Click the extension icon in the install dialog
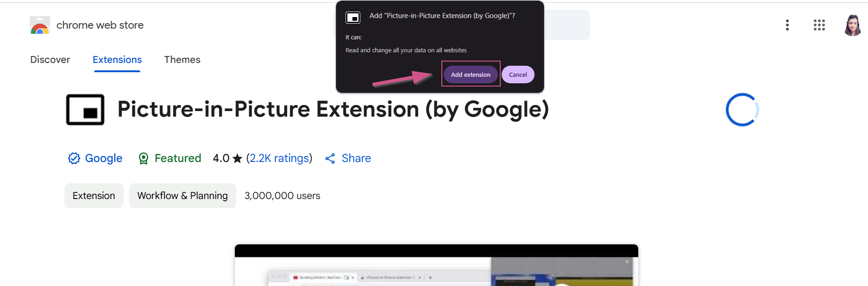This screenshot has height=286, width=868. pos(353,18)
